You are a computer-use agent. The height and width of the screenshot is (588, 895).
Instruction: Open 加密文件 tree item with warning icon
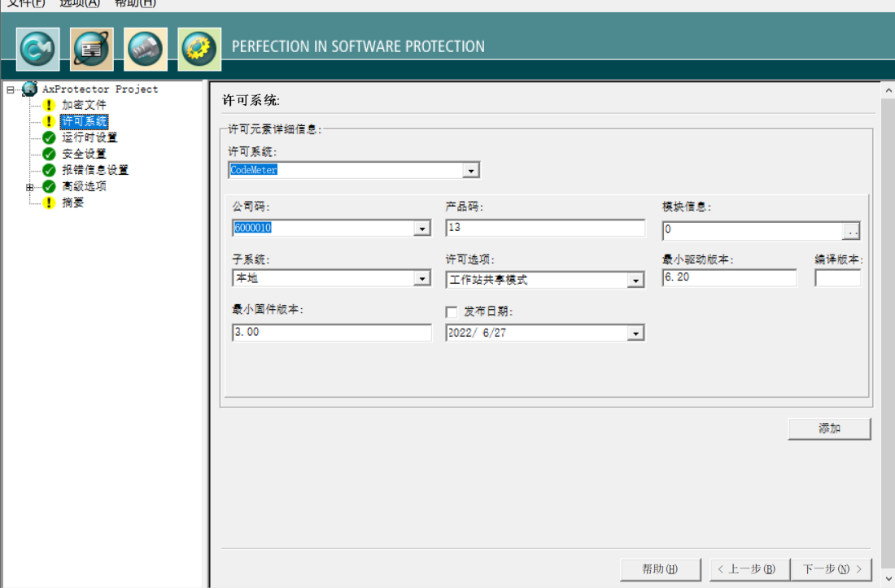pyautogui.click(x=84, y=105)
